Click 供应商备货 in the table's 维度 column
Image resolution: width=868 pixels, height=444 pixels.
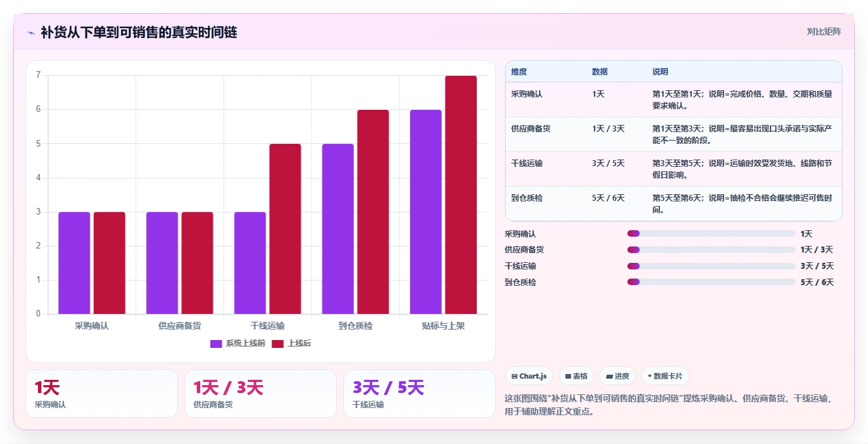[531, 129]
